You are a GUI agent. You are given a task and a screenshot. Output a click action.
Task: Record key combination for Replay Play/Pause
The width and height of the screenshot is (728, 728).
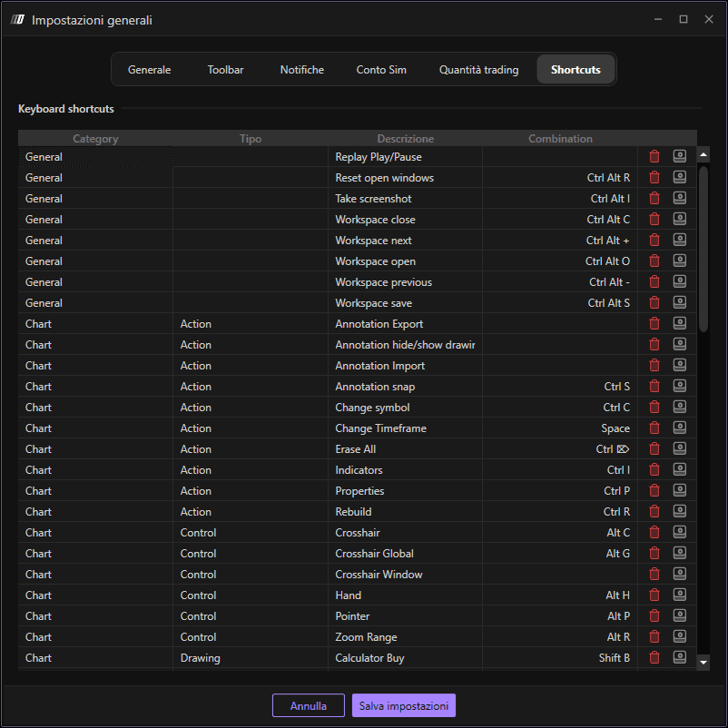(679, 156)
